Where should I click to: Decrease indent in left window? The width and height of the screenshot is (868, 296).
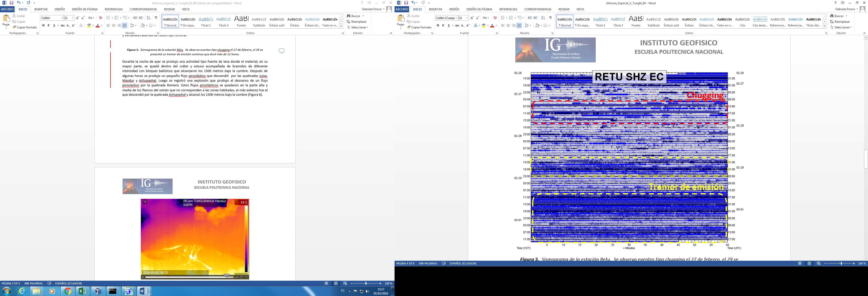135,18
